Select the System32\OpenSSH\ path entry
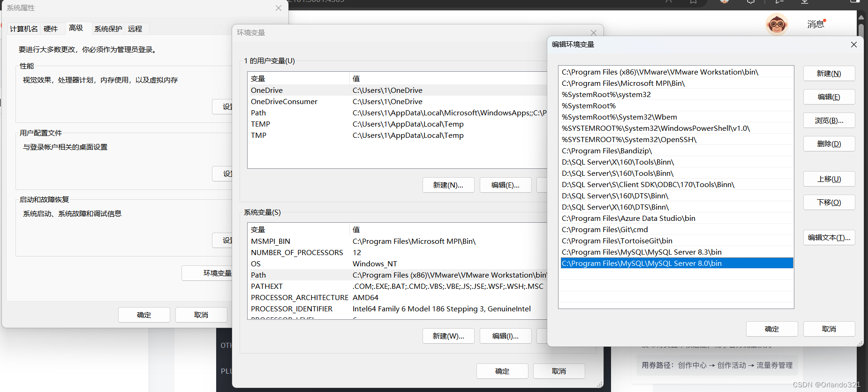Screen dimensions: 868x392 (676, 139)
